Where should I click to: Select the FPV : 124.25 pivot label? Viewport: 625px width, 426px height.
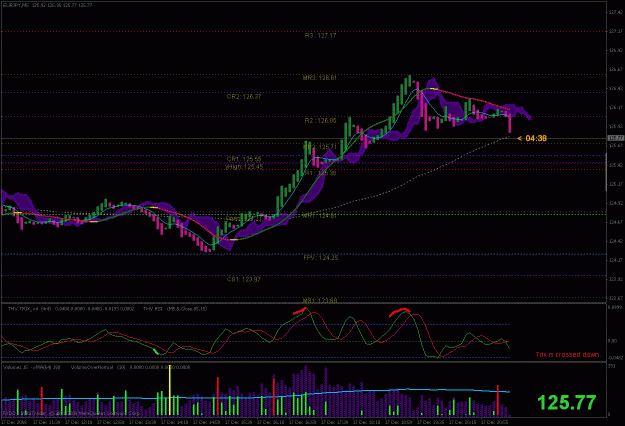coord(320,258)
